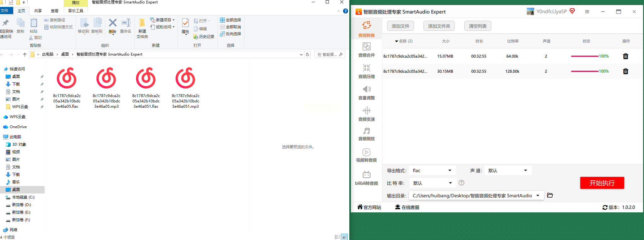Click the VIP diamond badge icon
Viewport: 644px width, 240px height.
pos(572,11)
